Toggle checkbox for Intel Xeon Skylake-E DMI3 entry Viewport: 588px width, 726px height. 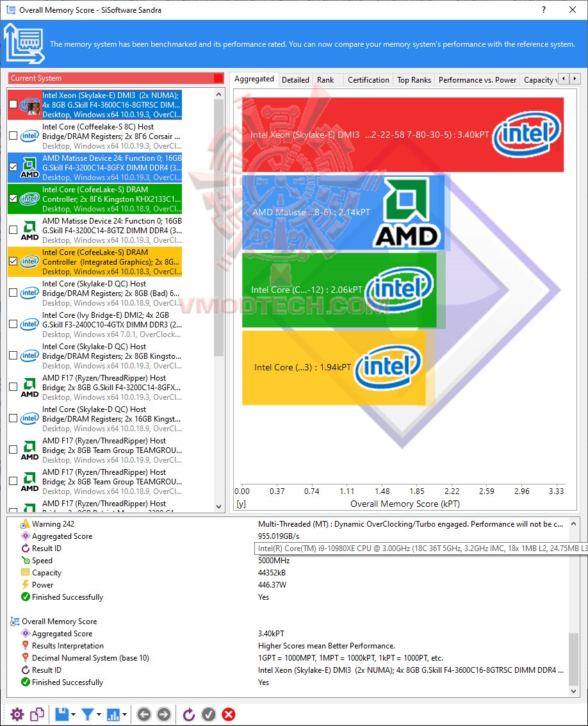tap(13, 104)
